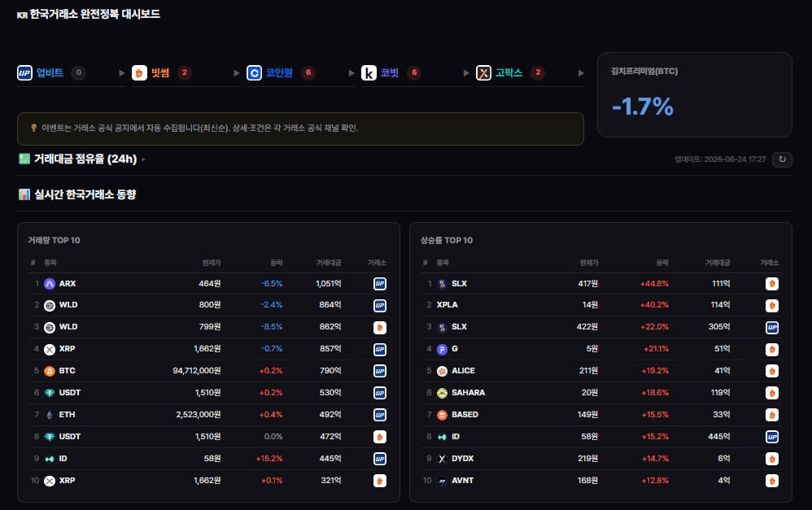Click the SAHARA coin icon in gainers list

coord(442,393)
